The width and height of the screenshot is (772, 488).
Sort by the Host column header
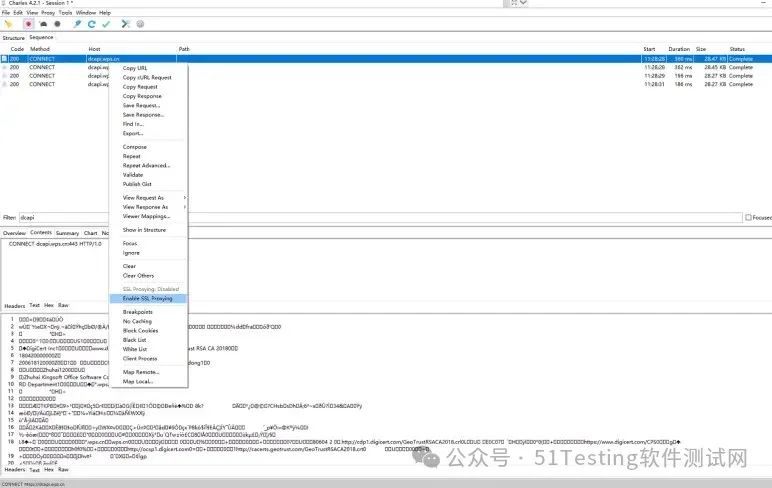click(95, 49)
